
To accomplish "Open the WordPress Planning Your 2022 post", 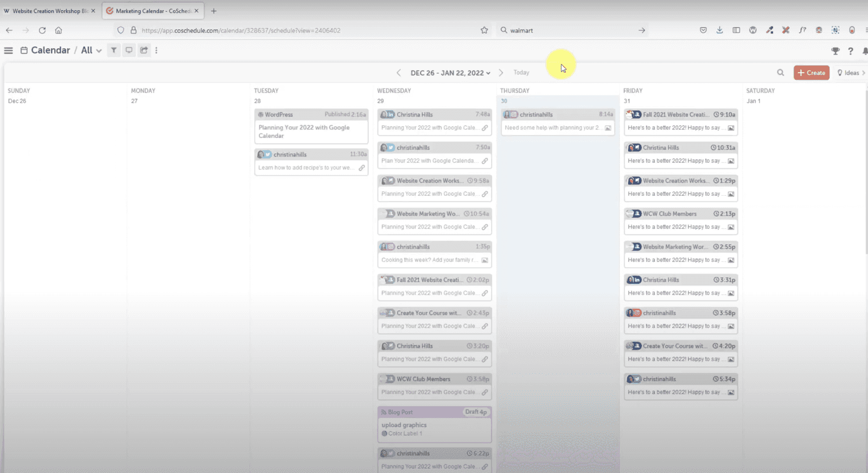I will click(311, 126).
